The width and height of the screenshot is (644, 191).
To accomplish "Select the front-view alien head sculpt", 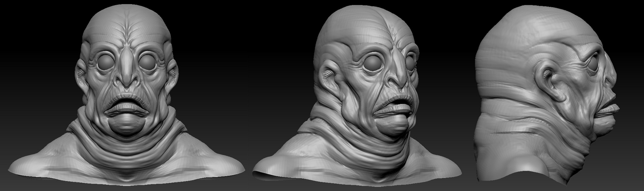I will 126,95.
